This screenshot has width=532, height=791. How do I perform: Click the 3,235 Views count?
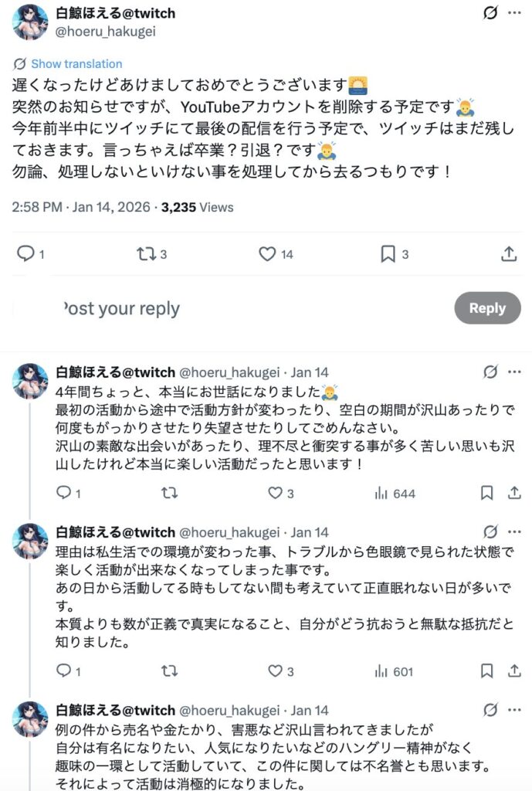(x=197, y=207)
